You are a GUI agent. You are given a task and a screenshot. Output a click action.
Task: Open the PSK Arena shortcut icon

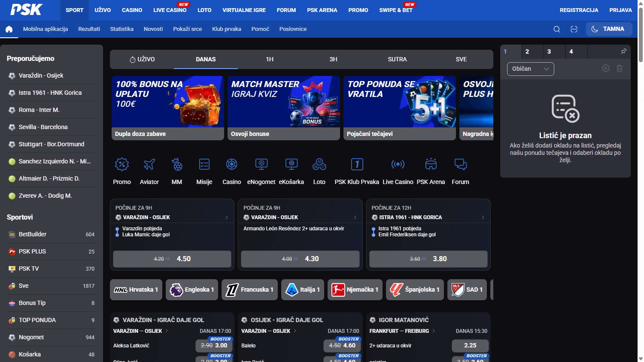pos(431,164)
